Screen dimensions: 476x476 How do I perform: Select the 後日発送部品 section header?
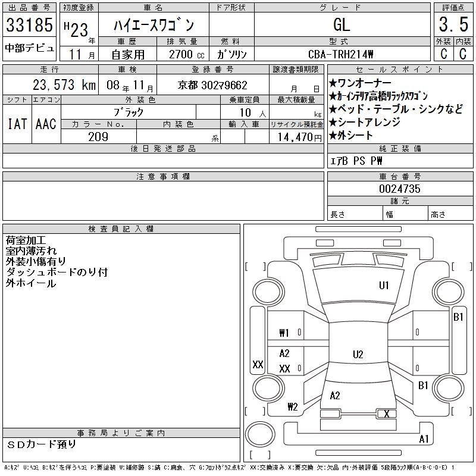[x=163, y=149]
